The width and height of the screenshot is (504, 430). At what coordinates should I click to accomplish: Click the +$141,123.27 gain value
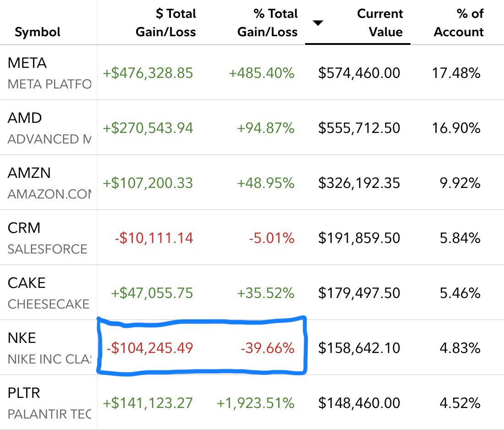pyautogui.click(x=148, y=403)
